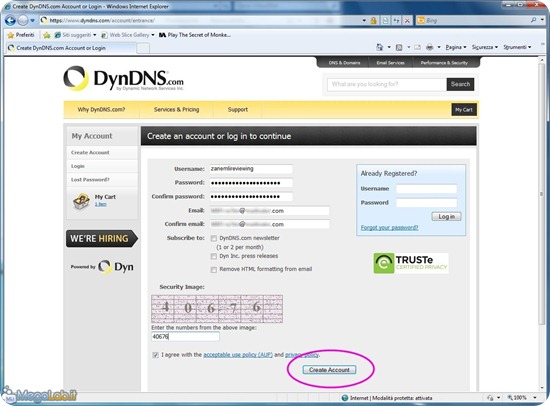Open the Strumenti menu
The image size is (550, 406).
(x=517, y=47)
